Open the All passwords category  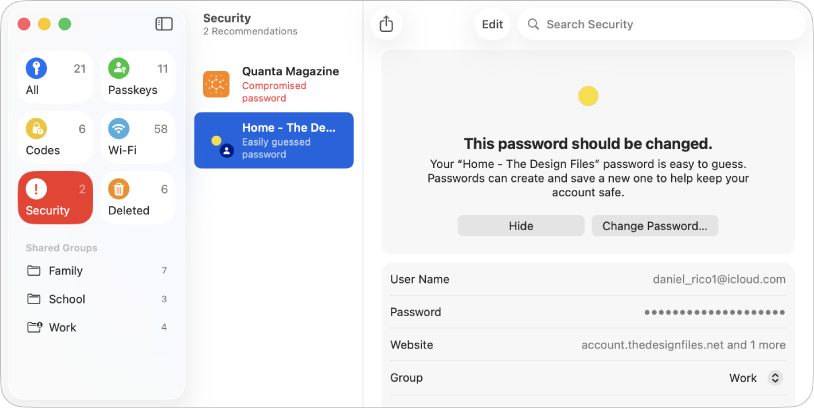pyautogui.click(x=55, y=78)
